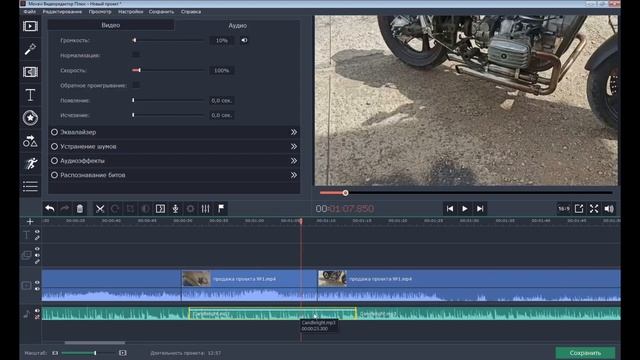Select the highlighted Candlelight.mp3 audio clip
Image resolution: width=640 pixels, height=360 pixels.
(272, 313)
